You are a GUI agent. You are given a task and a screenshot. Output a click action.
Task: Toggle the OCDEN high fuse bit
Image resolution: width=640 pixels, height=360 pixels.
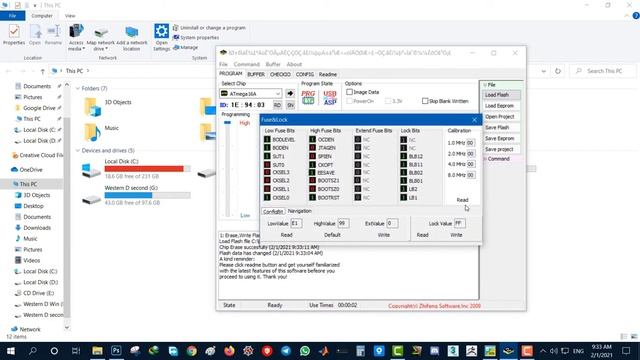[313, 140]
